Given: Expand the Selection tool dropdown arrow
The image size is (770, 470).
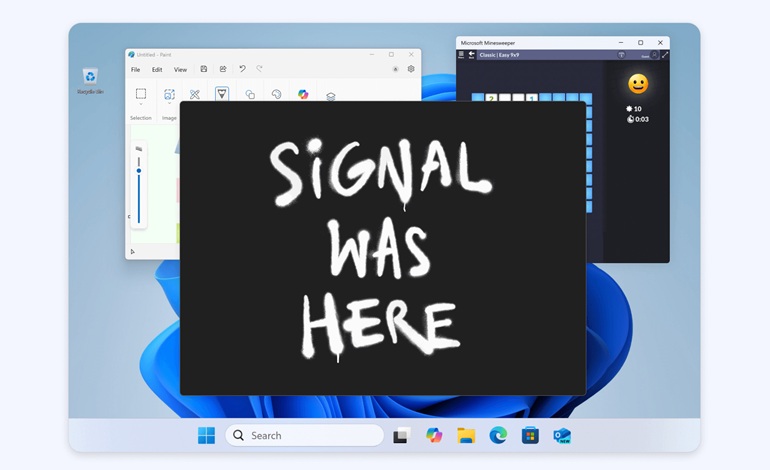Looking at the screenshot, I should tap(141, 104).
